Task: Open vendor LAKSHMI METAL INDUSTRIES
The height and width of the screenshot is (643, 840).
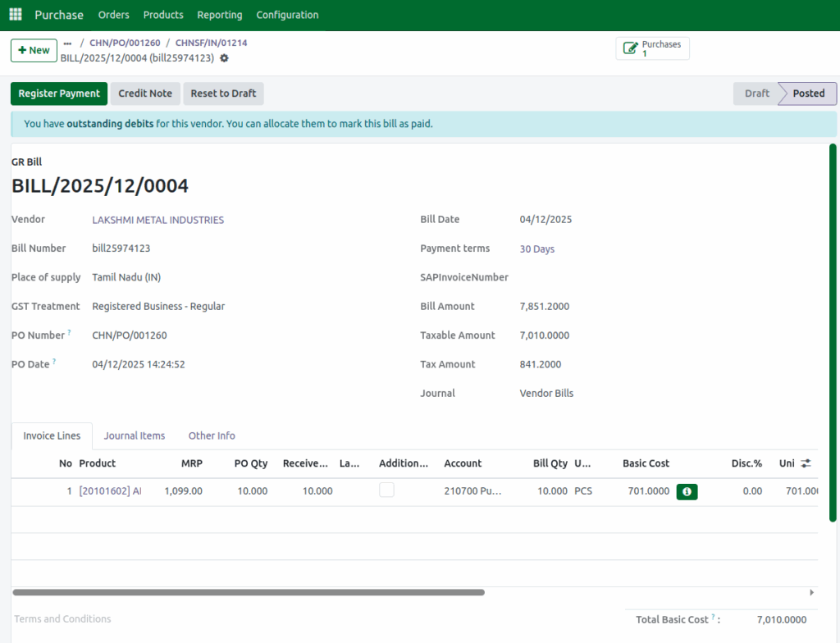Action: 157,219
